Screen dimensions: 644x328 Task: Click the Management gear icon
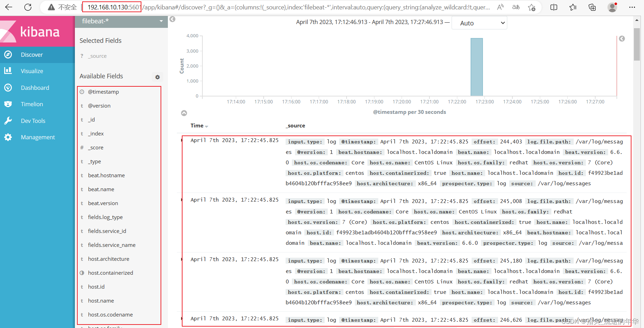pyautogui.click(x=8, y=137)
